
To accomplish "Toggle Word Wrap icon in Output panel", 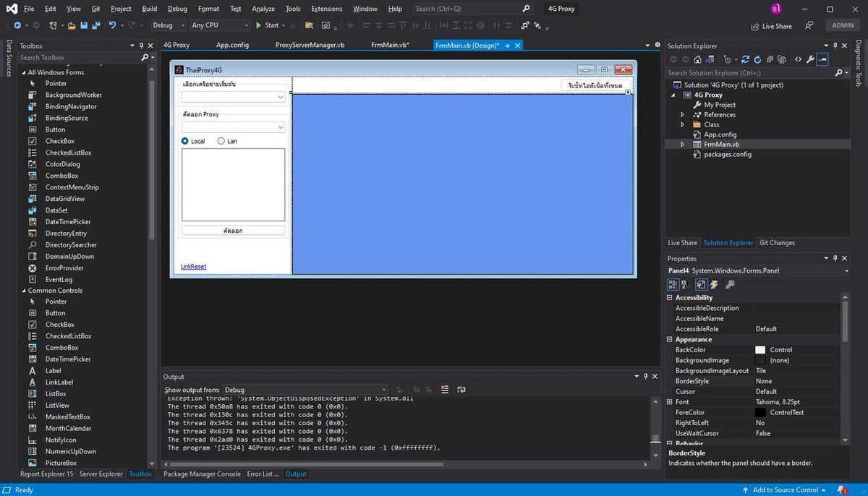I will click(x=461, y=390).
